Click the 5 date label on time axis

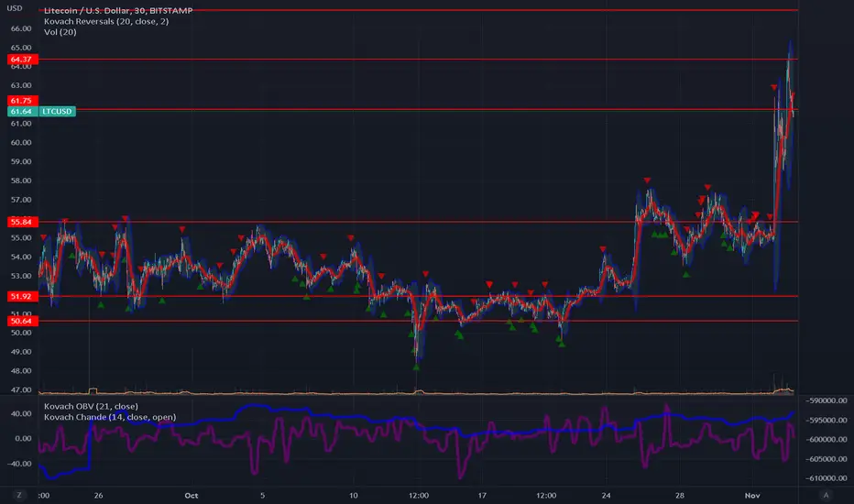point(262,495)
